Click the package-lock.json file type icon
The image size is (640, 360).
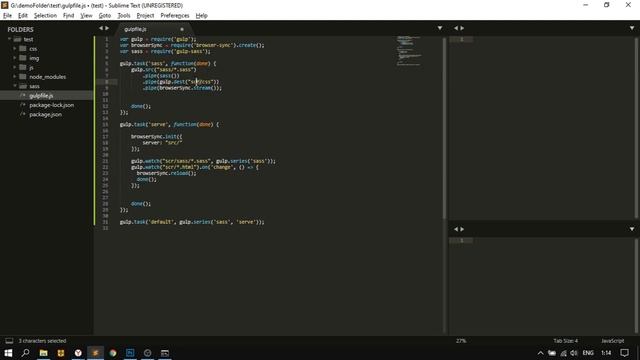tap(22, 105)
